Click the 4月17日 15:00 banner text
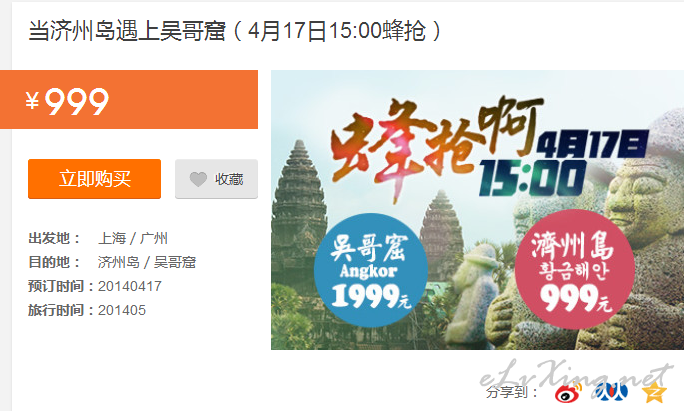This screenshot has width=684, height=411. coord(563,162)
